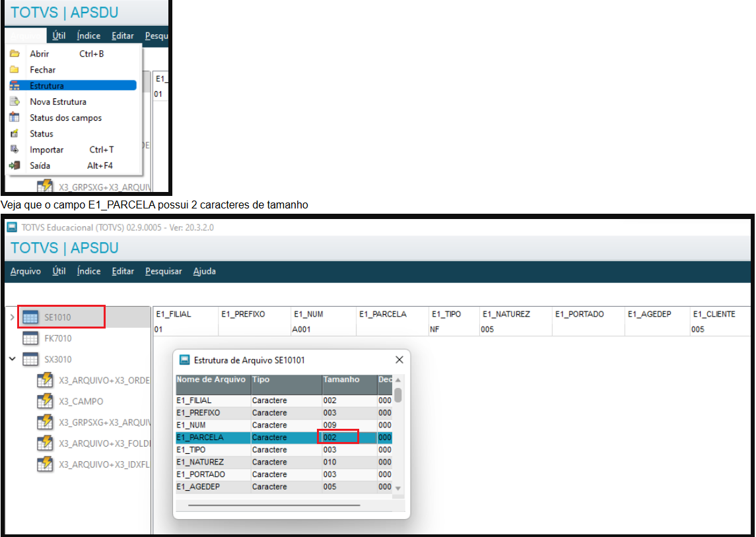Select the X3_CAMPO index entry
The image size is (756, 537).
81,401
